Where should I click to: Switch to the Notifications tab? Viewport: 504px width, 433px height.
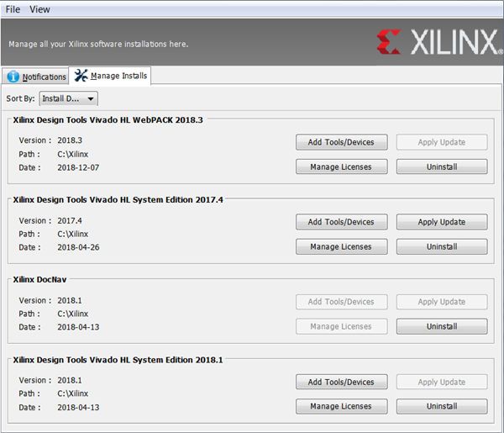click(x=35, y=77)
